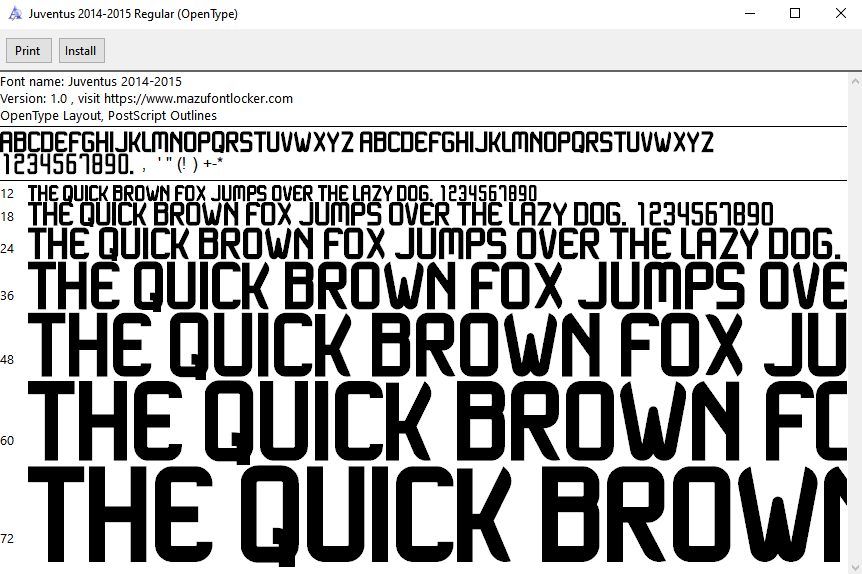Click the 60 point size label

[x=7, y=441]
